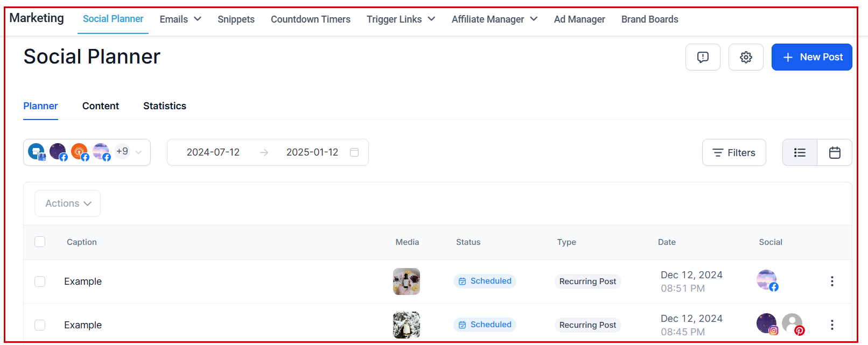Click the start date 2024-07-12 field
The width and height of the screenshot is (868, 345).
[x=213, y=152]
